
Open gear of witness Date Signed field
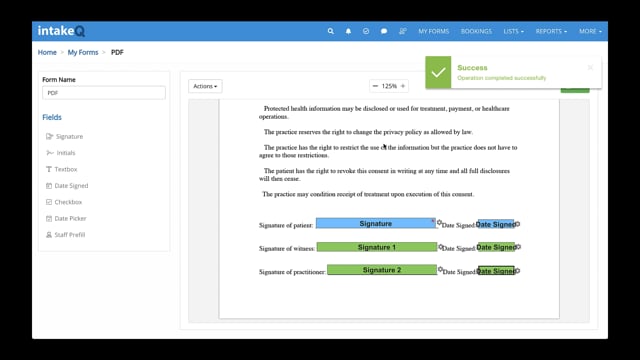[518, 247]
